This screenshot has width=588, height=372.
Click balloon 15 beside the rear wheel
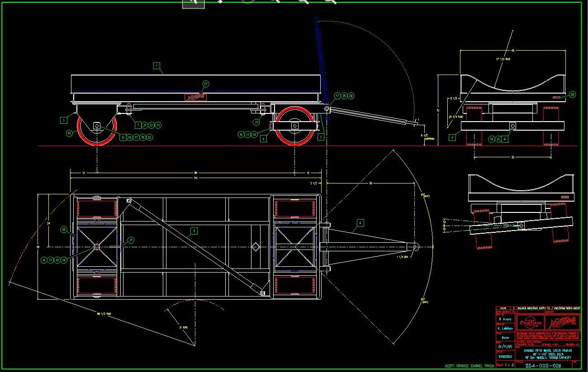point(69,133)
